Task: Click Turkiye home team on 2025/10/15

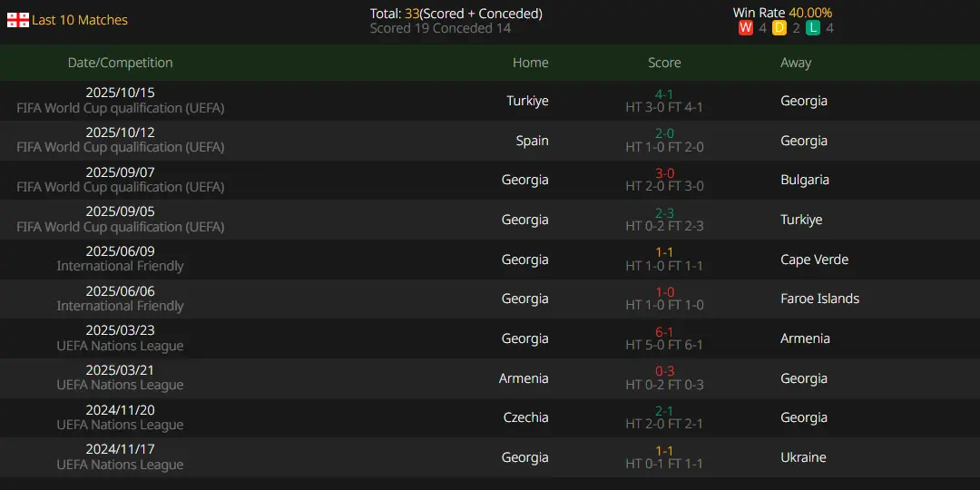Action: click(527, 101)
